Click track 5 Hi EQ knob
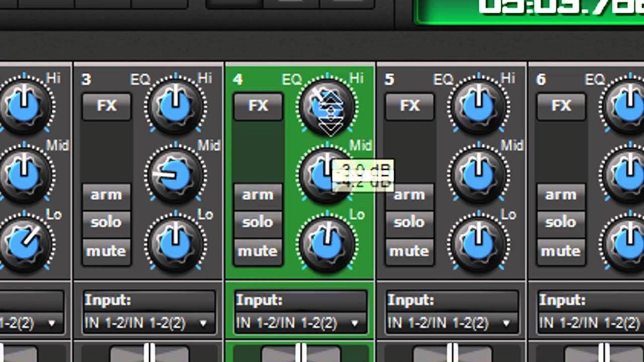The image size is (644, 362). pyautogui.click(x=479, y=106)
